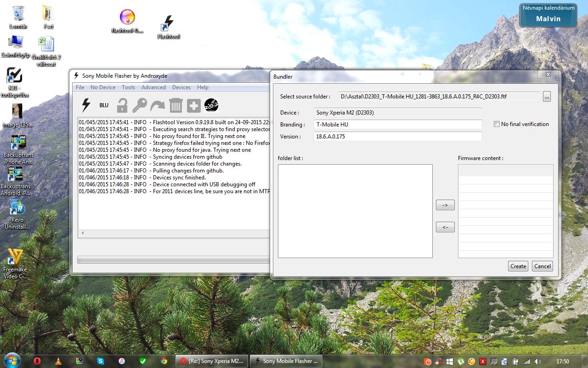588x368 pixels.
Task: Open the File menu in Flasher
Action: 80,87
